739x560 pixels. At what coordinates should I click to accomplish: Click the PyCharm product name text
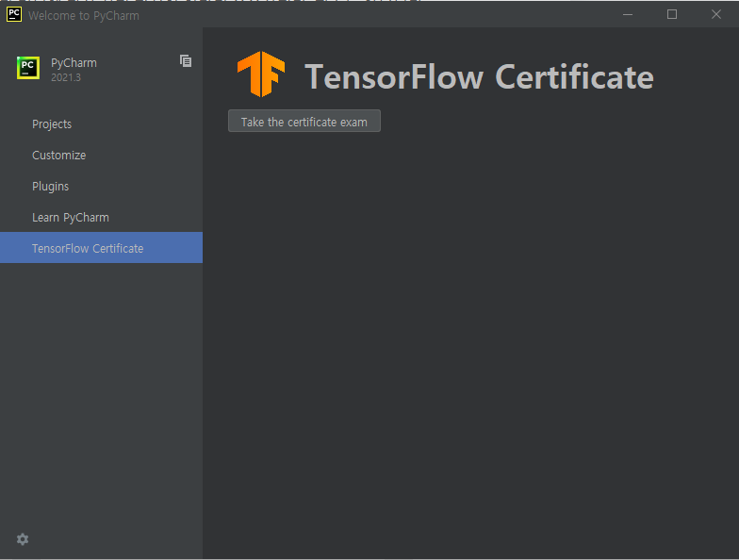tap(74, 62)
